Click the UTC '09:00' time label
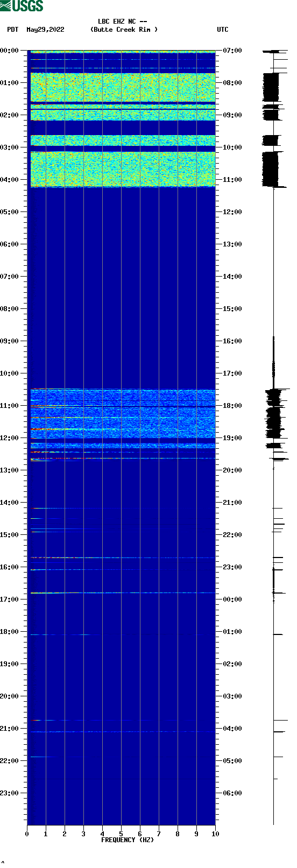The image size is (297, 868). [x=232, y=115]
